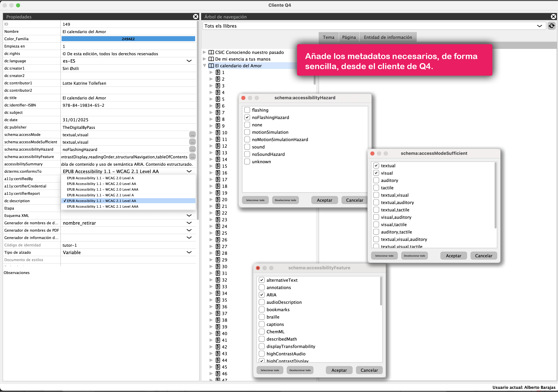Collapse El calendario del Amor tree node

(205, 66)
